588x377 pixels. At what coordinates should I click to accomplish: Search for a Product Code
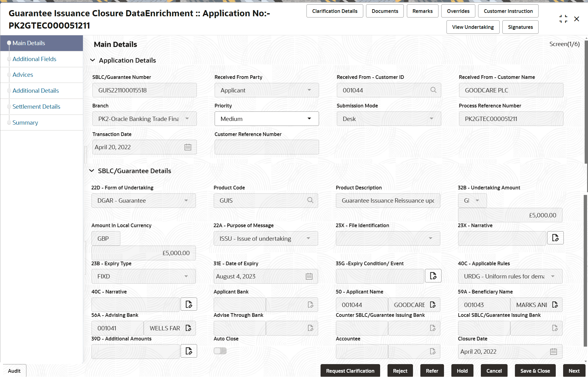coord(310,200)
